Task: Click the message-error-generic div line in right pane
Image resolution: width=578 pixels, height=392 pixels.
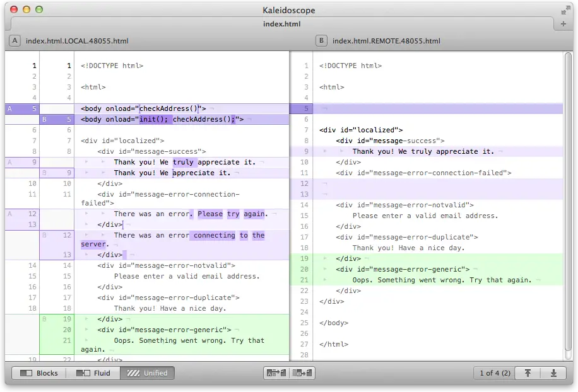Action: (x=403, y=269)
